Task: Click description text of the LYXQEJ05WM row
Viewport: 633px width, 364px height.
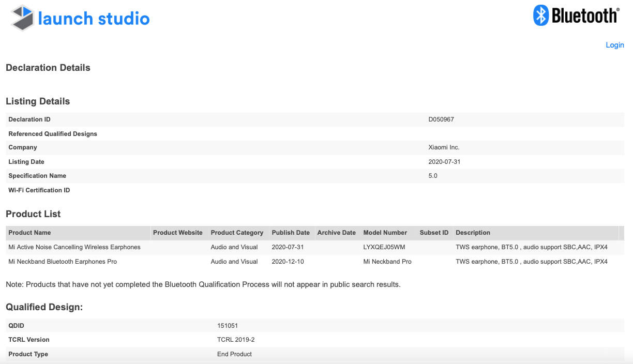Action: click(x=532, y=247)
